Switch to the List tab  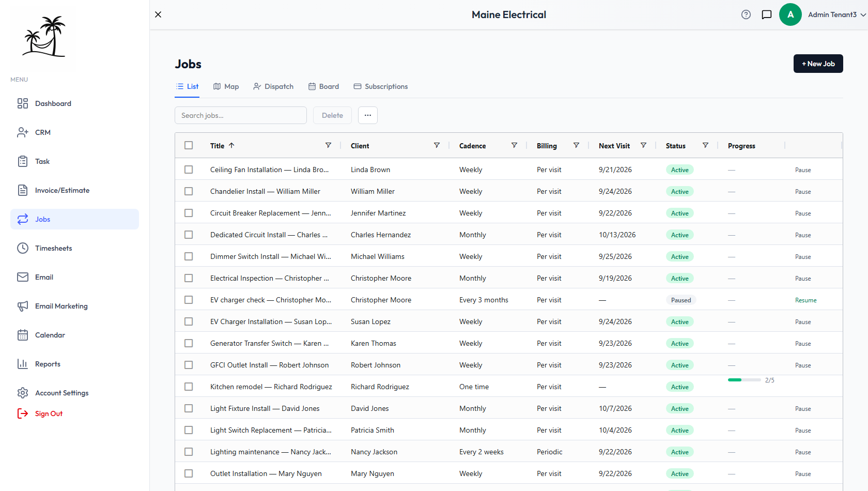coord(187,86)
